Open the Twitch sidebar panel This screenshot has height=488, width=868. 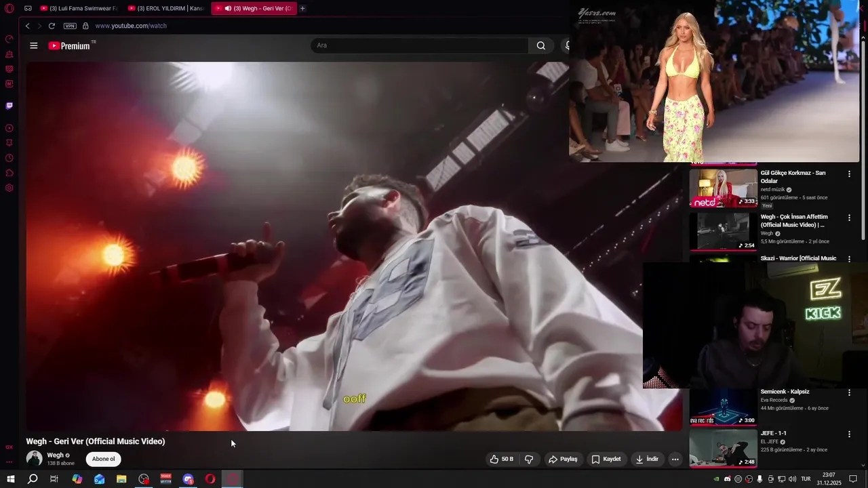click(x=9, y=106)
